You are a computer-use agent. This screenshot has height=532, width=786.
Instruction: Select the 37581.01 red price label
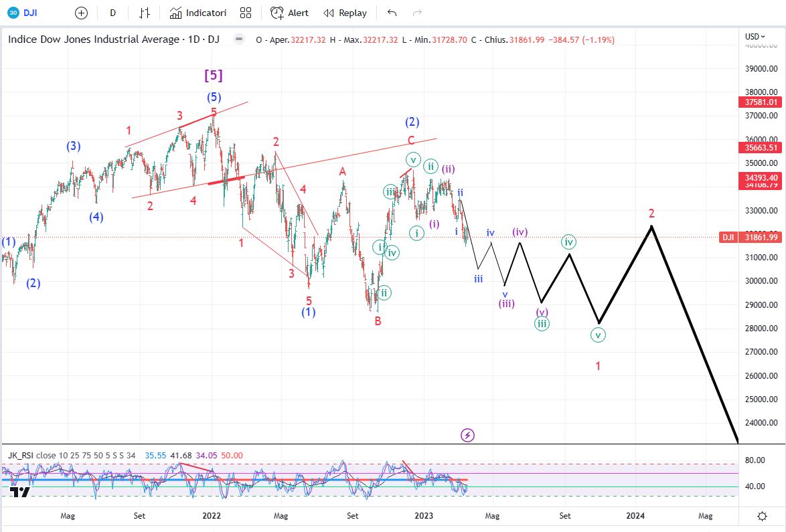click(761, 102)
